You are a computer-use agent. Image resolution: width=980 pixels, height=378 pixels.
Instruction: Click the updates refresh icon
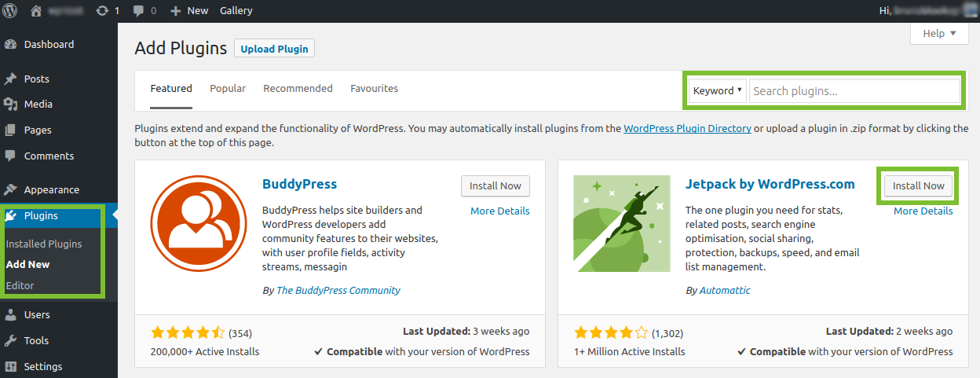tap(103, 11)
